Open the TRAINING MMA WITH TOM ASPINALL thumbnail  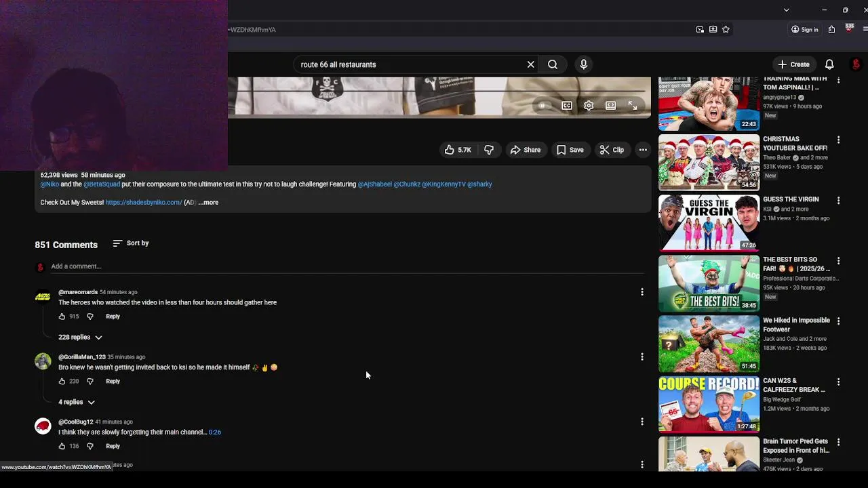pos(709,103)
